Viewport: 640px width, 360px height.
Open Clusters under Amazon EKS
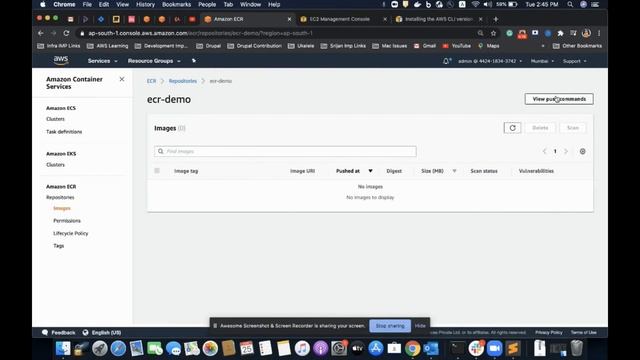(56, 165)
